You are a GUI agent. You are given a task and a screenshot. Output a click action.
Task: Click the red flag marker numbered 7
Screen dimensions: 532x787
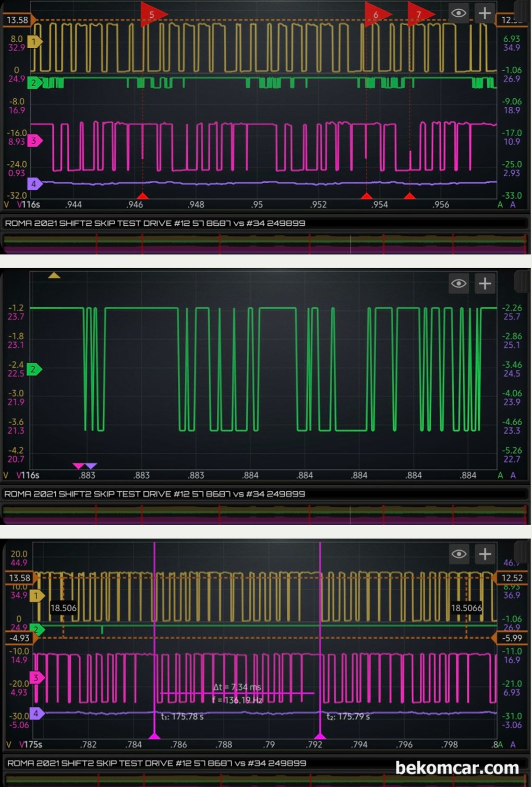[420, 14]
